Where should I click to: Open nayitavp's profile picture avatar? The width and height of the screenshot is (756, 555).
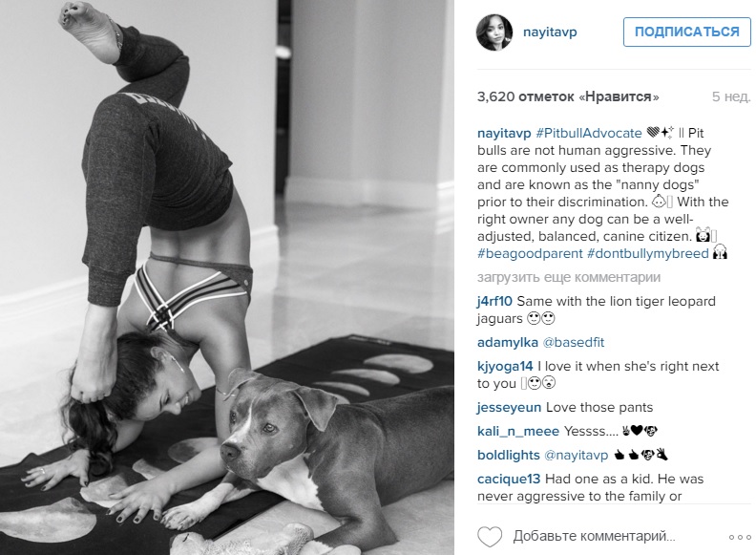pos(494,32)
